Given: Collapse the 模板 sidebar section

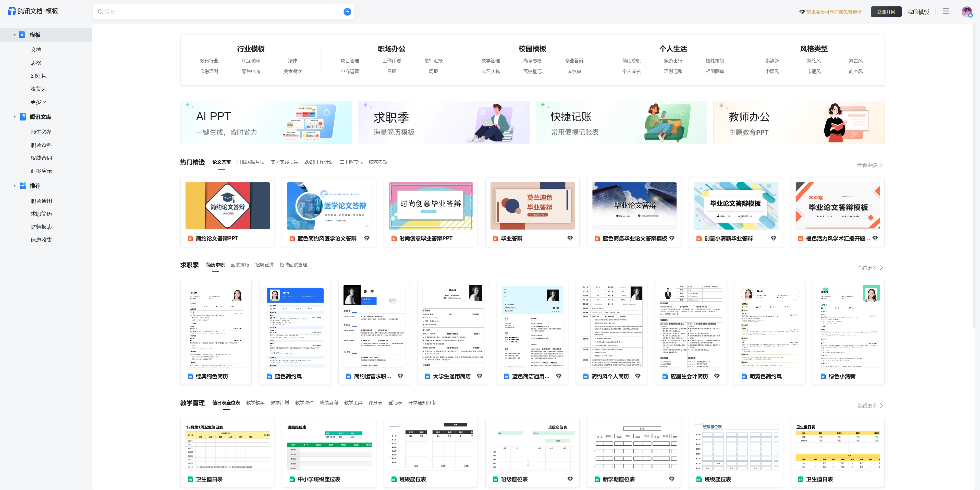Looking at the screenshot, I should point(15,34).
